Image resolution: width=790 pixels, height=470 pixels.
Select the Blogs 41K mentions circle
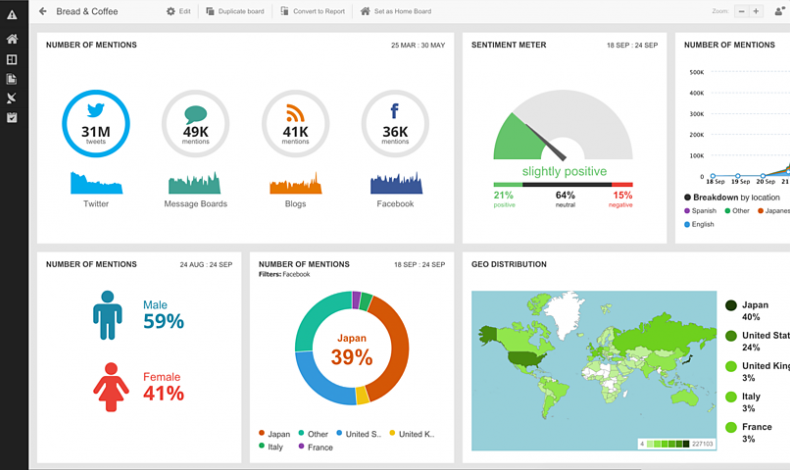pos(295,123)
